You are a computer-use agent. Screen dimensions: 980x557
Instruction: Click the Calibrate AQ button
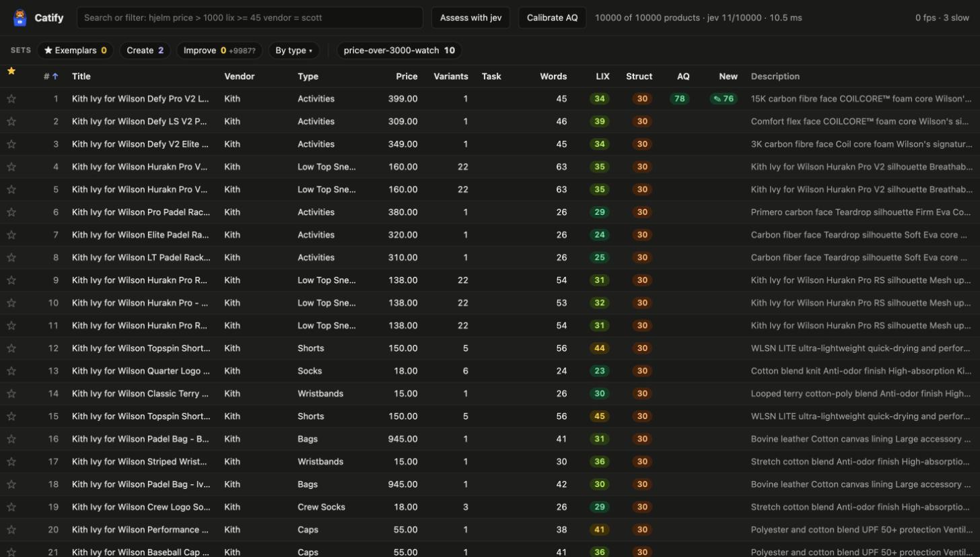(552, 18)
